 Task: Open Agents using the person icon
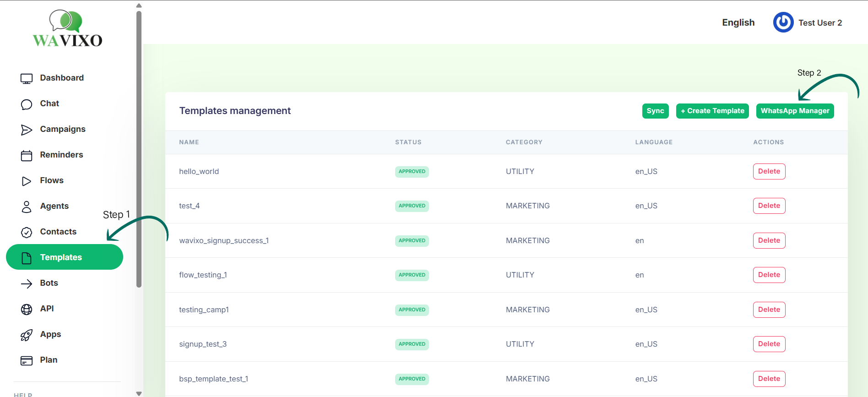pyautogui.click(x=27, y=207)
